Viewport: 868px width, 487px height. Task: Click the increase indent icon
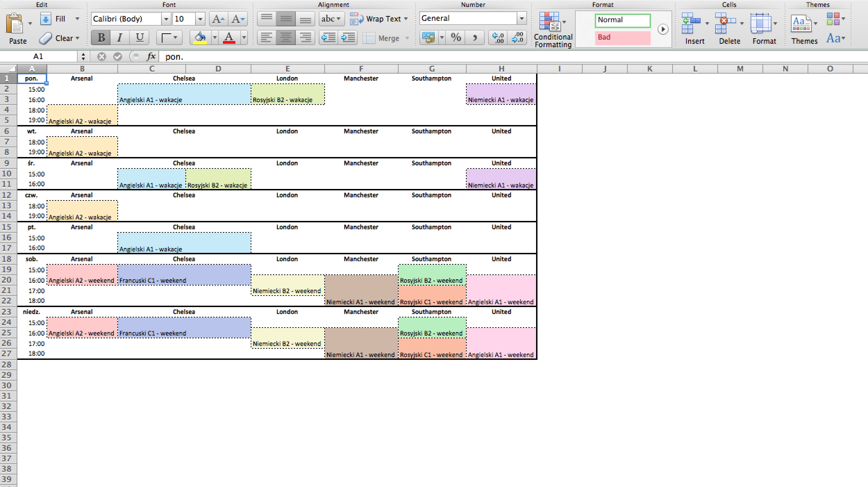click(x=348, y=38)
